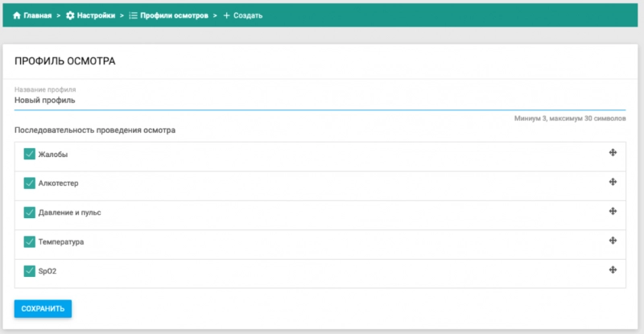Viewport: 644px width, 334px height.
Task: Click the Название профиля input field
Action: click(x=320, y=101)
